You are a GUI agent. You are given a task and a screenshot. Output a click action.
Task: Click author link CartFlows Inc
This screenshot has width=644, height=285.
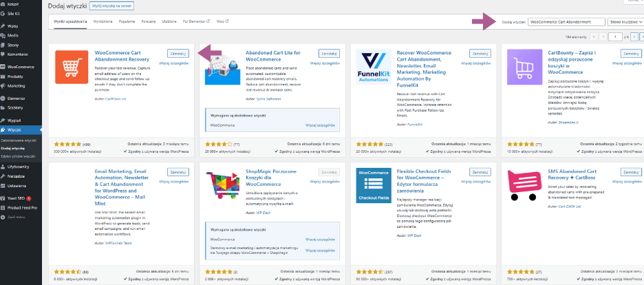[x=116, y=99]
